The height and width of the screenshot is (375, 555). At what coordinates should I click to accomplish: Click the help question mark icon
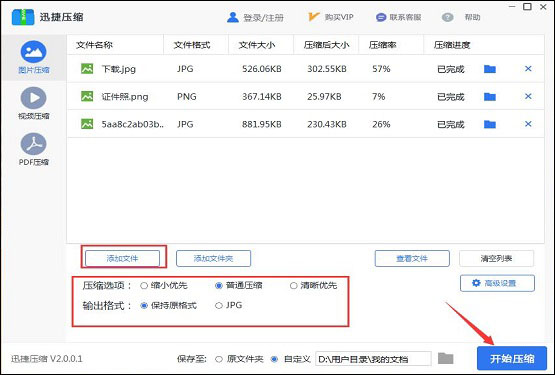coord(447,17)
